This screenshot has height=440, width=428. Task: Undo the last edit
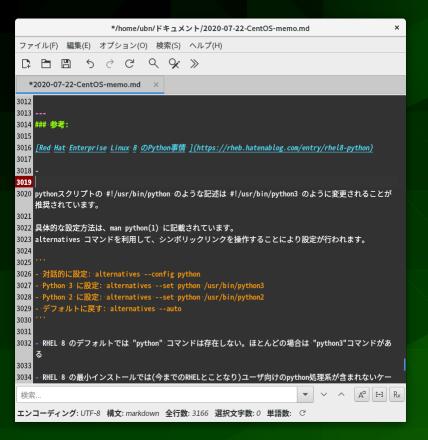click(90, 63)
